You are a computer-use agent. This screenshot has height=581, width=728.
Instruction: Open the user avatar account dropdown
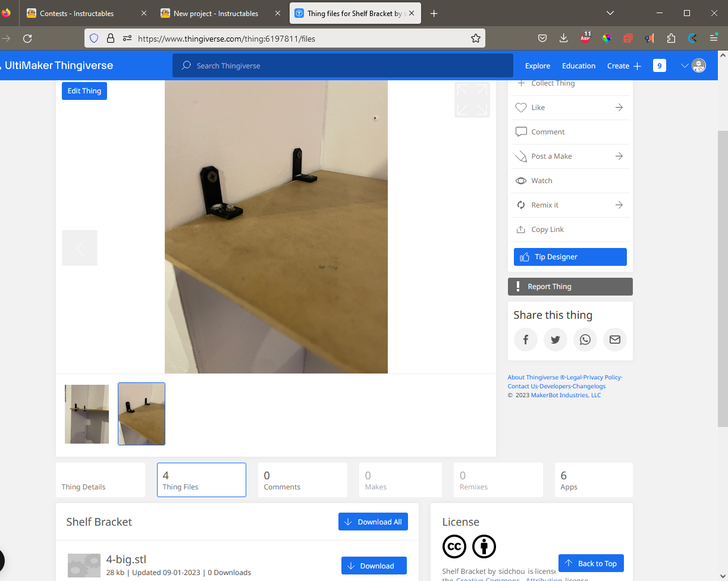coord(694,66)
